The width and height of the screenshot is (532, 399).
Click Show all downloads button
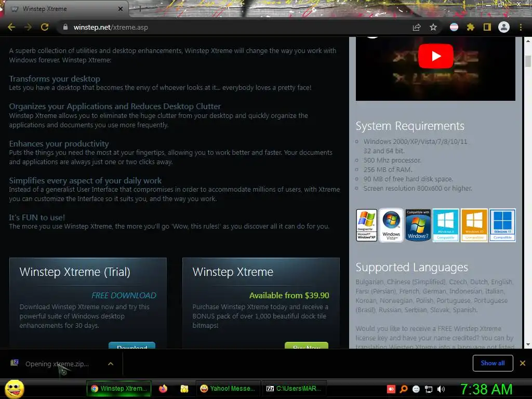tap(493, 363)
